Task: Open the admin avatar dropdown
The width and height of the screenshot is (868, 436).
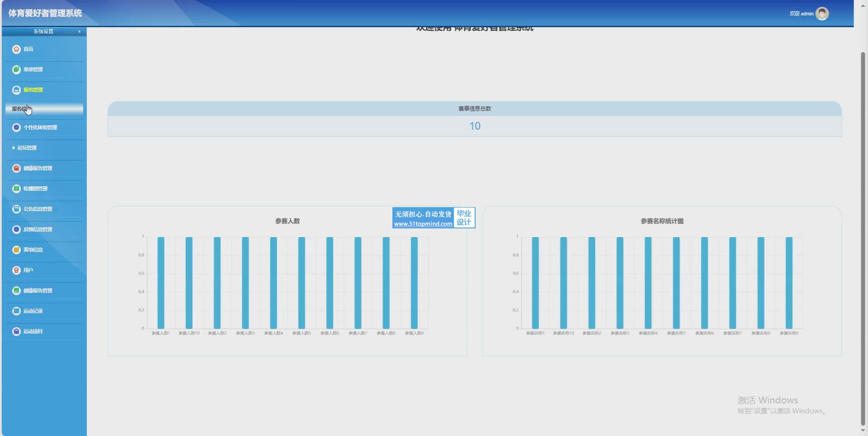Action: click(x=822, y=14)
